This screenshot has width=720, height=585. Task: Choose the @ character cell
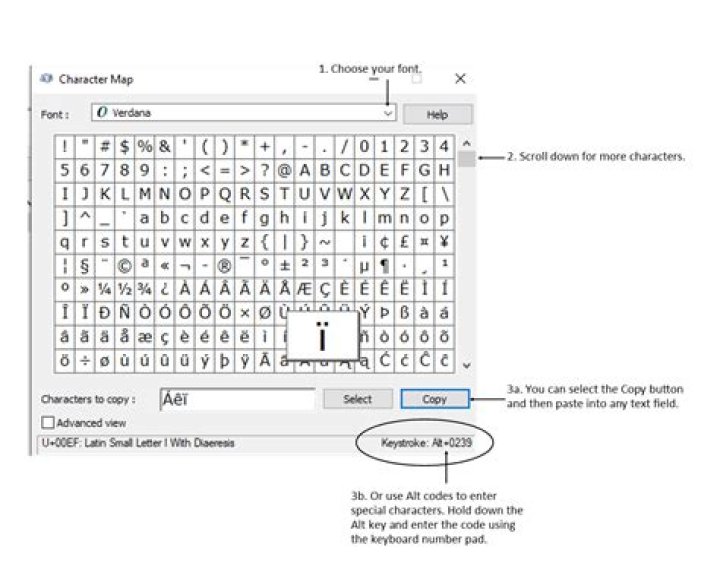click(x=284, y=169)
